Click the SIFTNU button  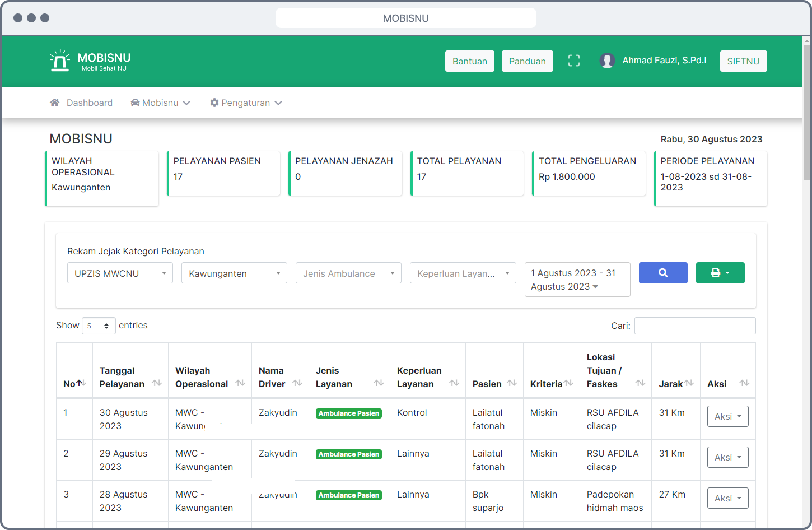(743, 61)
